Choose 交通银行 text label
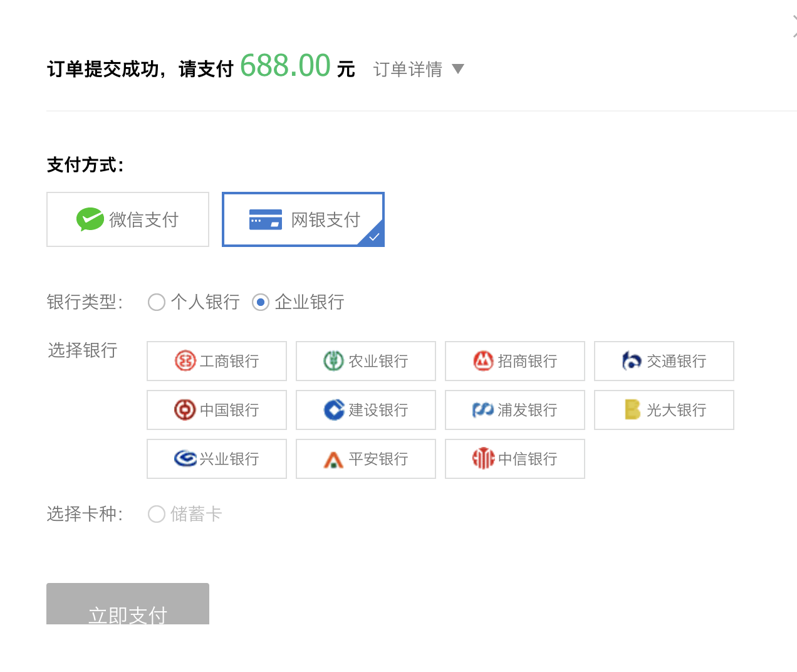The width and height of the screenshot is (797, 672). click(677, 361)
